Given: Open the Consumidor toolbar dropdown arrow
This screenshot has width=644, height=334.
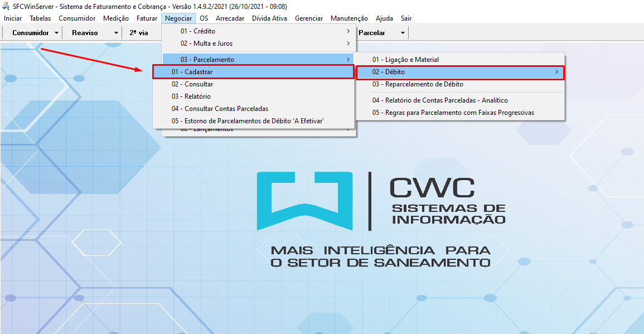Looking at the screenshot, I should [x=56, y=33].
